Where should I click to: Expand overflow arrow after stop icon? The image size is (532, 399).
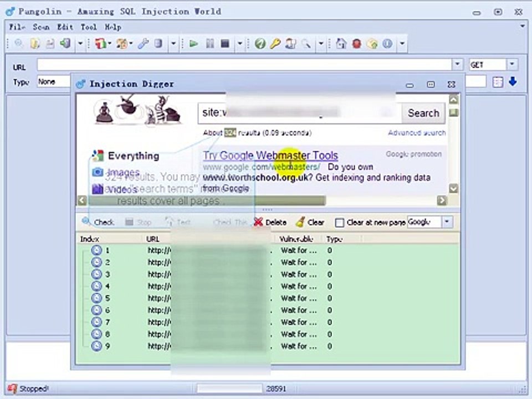click(x=239, y=43)
